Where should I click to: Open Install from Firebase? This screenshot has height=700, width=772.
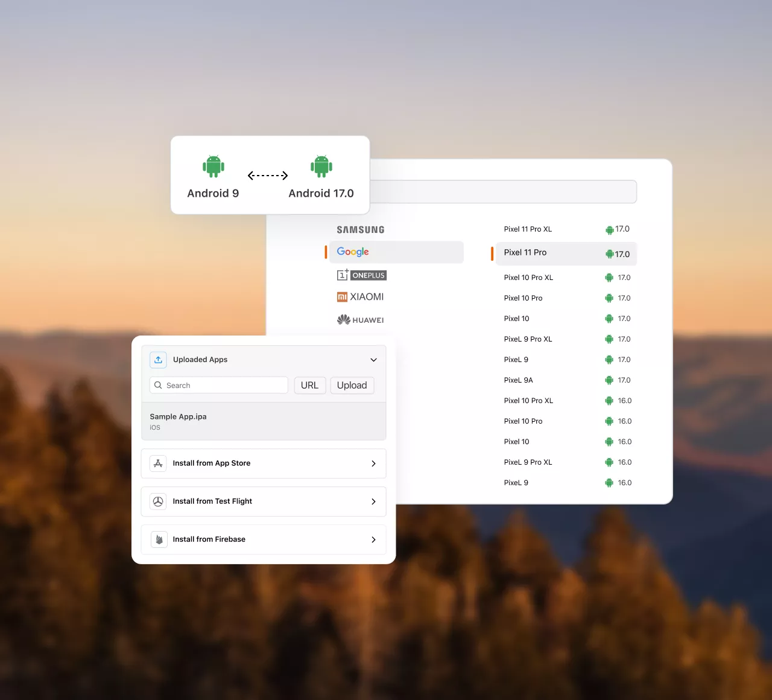[x=264, y=539]
